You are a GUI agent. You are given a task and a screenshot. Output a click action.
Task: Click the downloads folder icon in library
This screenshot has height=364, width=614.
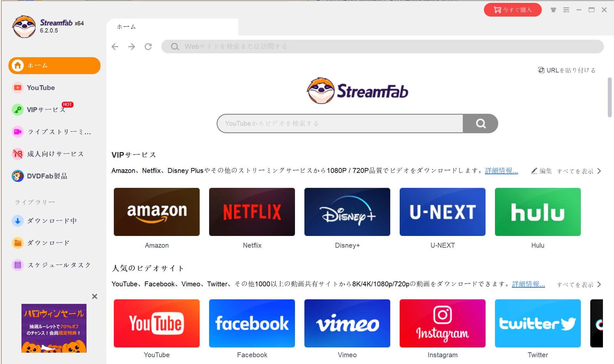coord(18,243)
